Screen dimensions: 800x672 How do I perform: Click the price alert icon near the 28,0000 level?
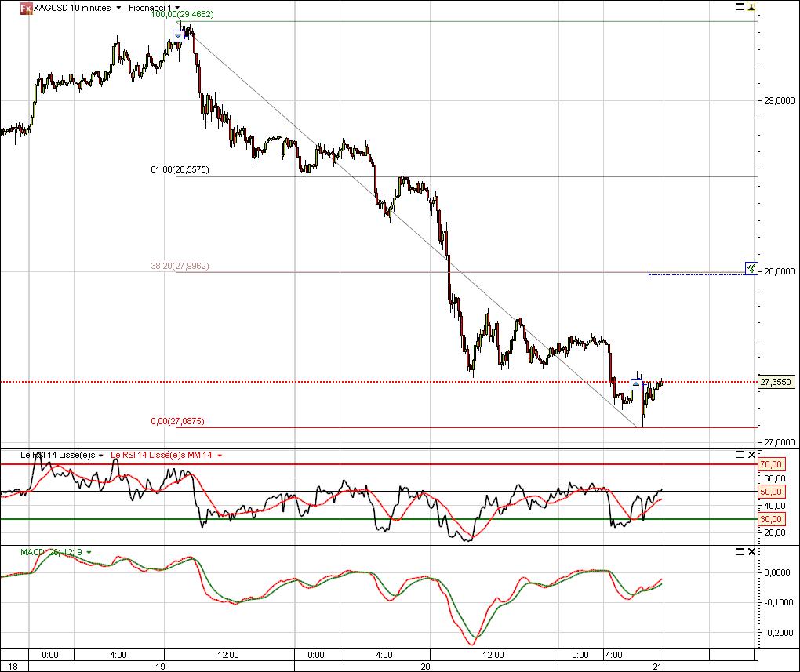tap(750, 267)
